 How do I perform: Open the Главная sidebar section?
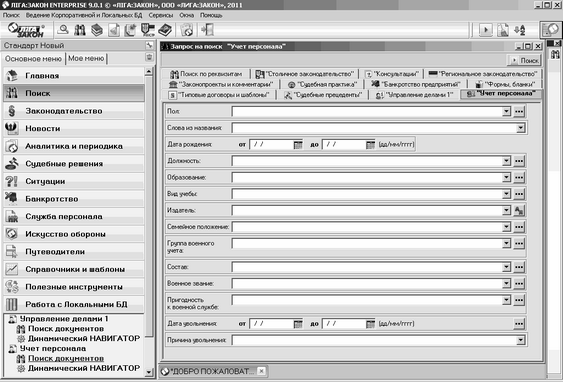tap(74, 76)
